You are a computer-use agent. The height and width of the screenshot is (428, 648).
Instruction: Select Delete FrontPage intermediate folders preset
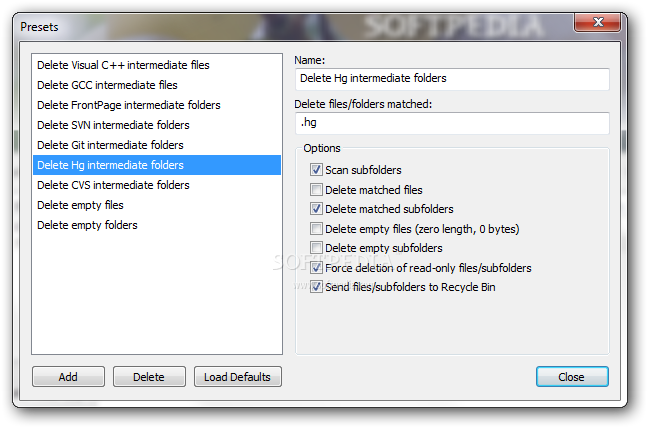157,105
